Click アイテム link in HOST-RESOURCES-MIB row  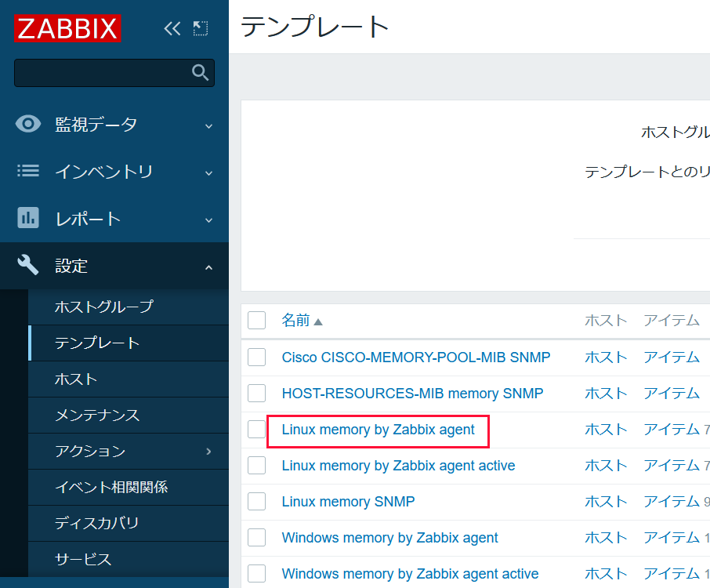tap(672, 393)
